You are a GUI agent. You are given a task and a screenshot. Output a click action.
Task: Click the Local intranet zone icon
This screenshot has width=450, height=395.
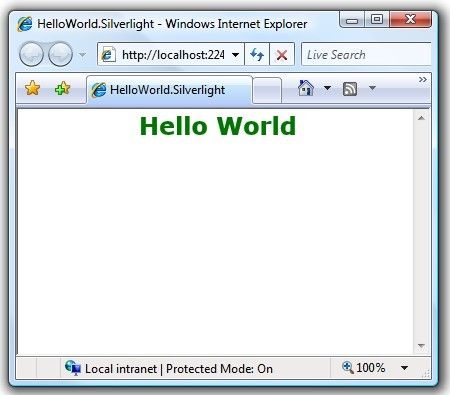click(x=73, y=368)
